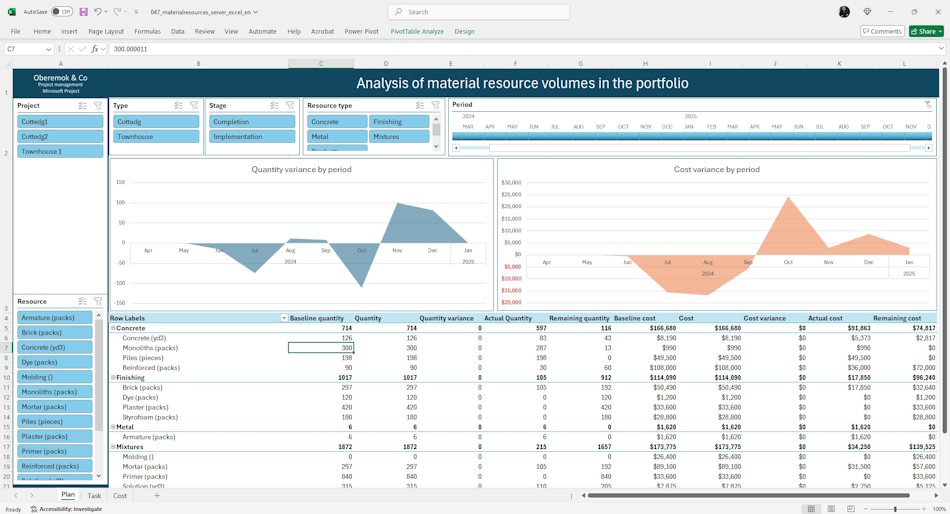Collapse the Mixtures pivot group
The image size is (950, 514).
(113, 447)
